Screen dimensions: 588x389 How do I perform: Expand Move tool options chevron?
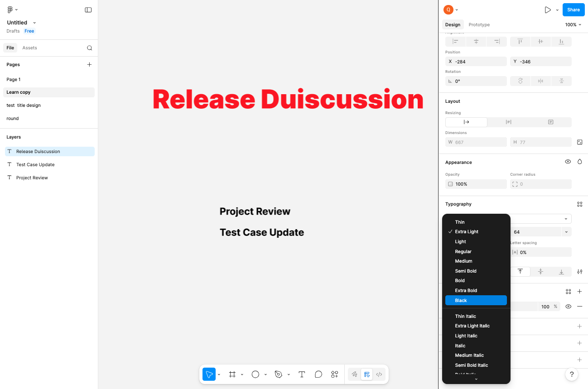pyautogui.click(x=219, y=375)
